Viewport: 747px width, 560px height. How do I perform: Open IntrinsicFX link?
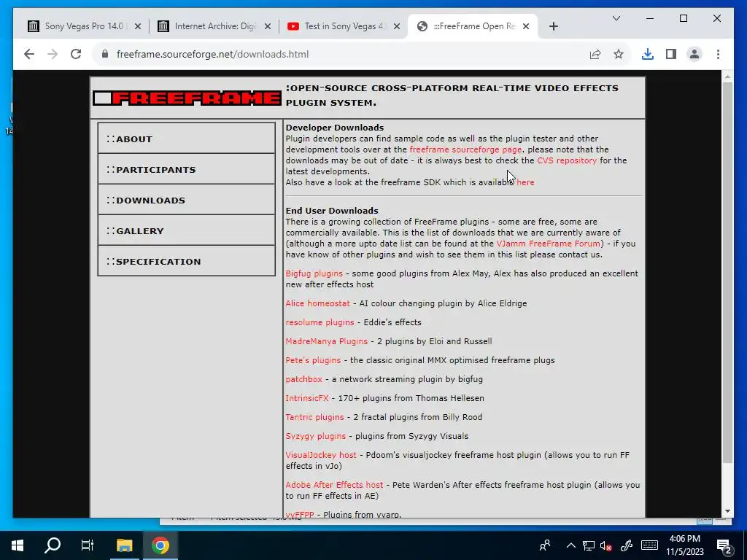click(307, 398)
